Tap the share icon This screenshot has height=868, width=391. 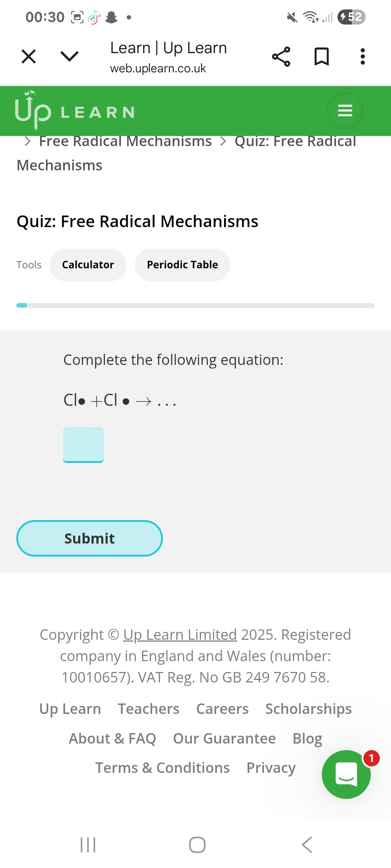[x=281, y=56]
